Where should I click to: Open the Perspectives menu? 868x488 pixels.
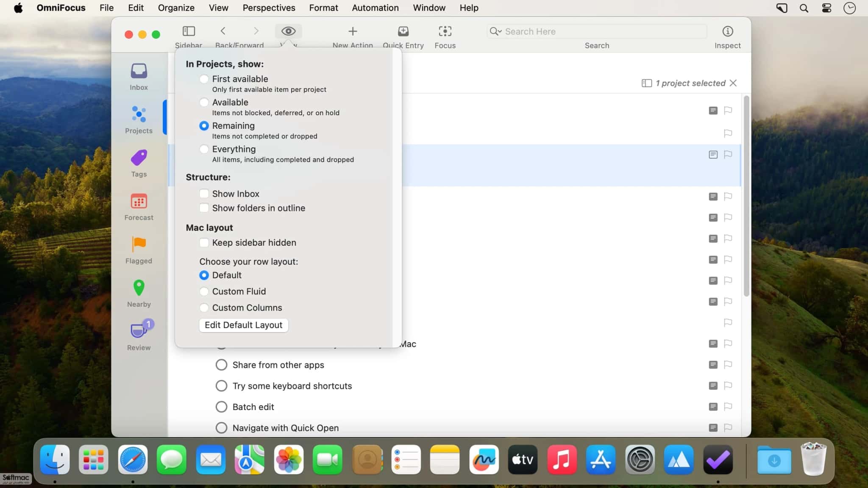(x=269, y=8)
